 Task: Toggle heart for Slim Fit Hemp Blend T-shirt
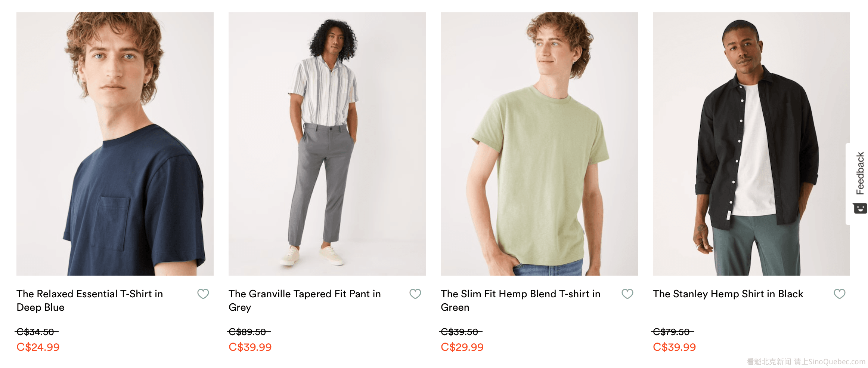(627, 294)
